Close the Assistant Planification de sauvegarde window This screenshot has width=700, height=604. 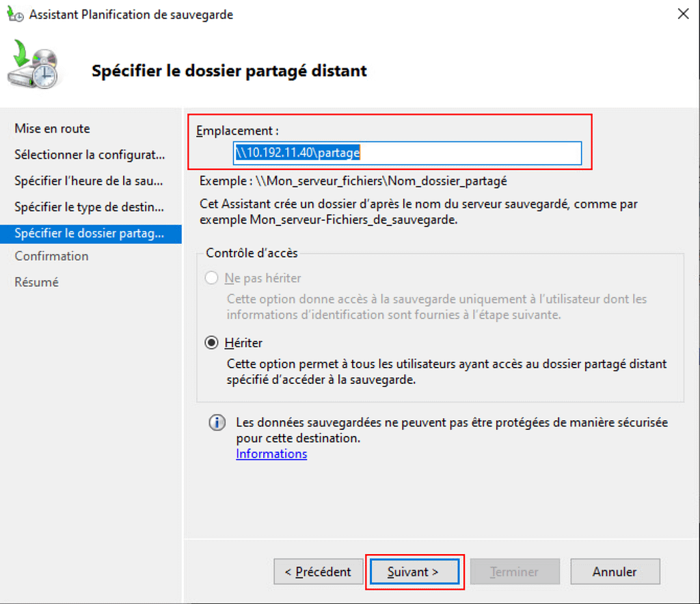(x=682, y=14)
